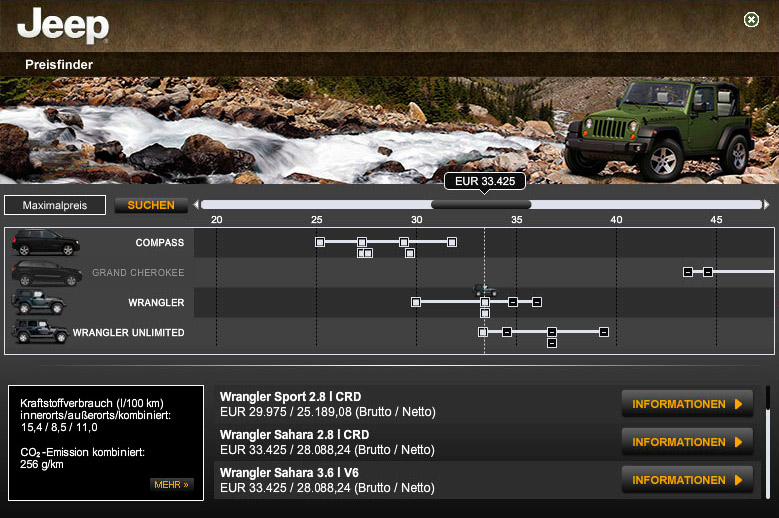
Task: Close the Preisfinder overlay with X icon
Action: 751,20
